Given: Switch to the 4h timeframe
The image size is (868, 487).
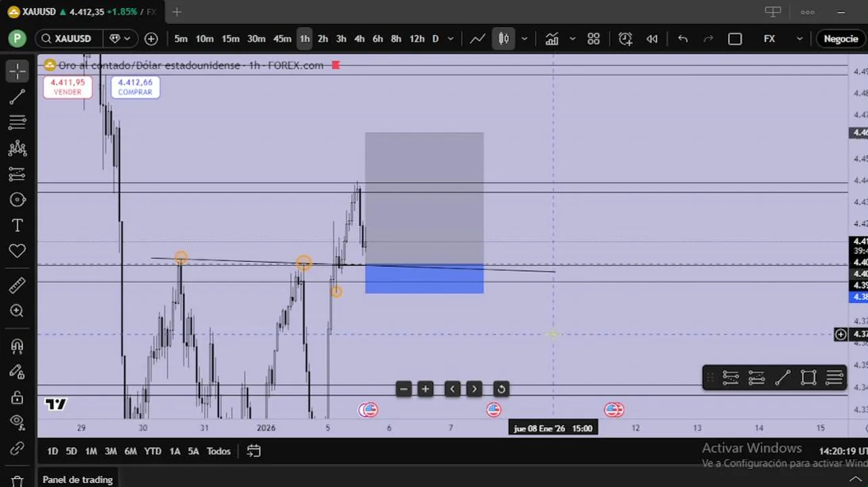Looking at the screenshot, I should point(359,39).
